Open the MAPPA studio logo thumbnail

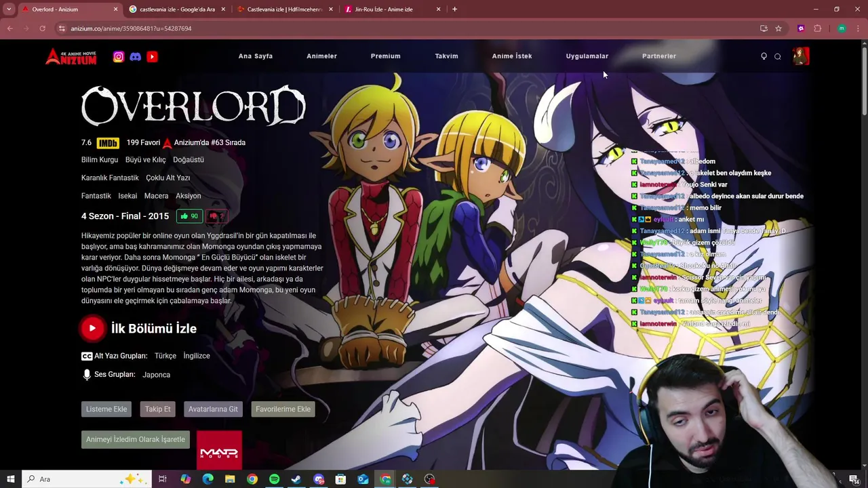pyautogui.click(x=219, y=450)
